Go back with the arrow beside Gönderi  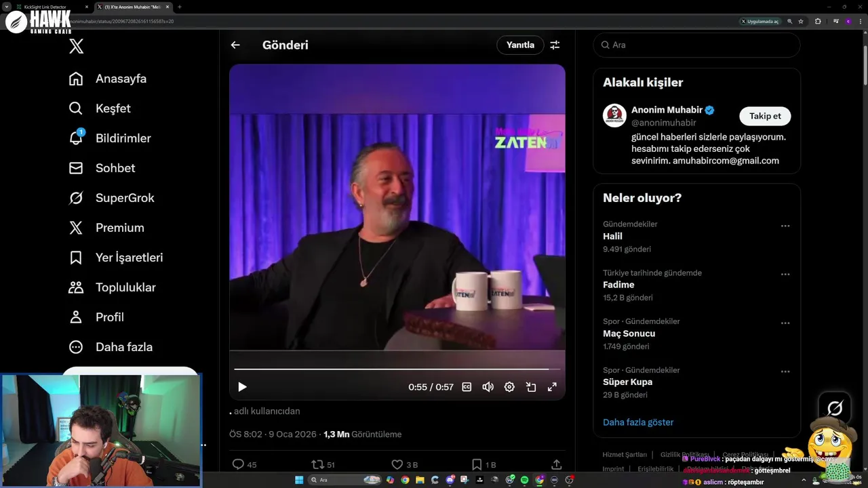pyautogui.click(x=235, y=45)
